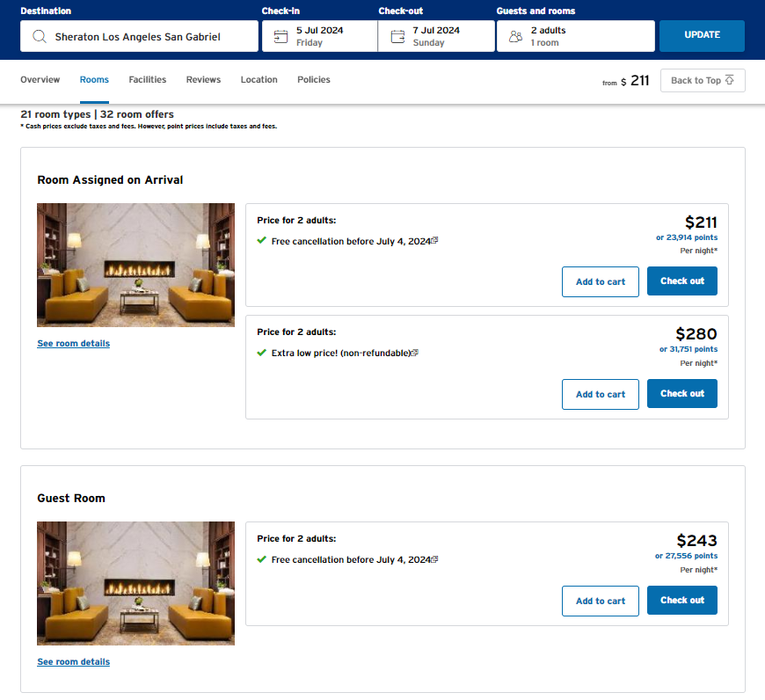This screenshot has height=700, width=765.
Task: Click the guests and rooms people icon
Action: tap(516, 36)
